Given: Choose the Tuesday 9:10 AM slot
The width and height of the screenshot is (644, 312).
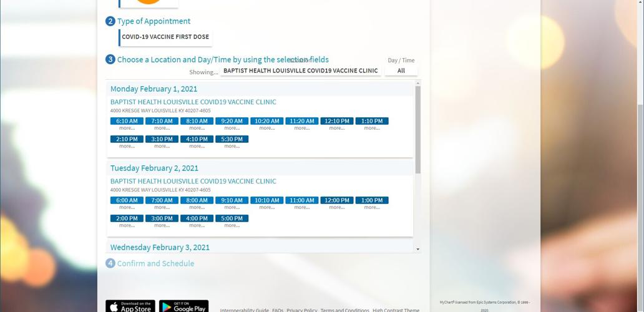Looking at the screenshot, I should pos(232,200).
